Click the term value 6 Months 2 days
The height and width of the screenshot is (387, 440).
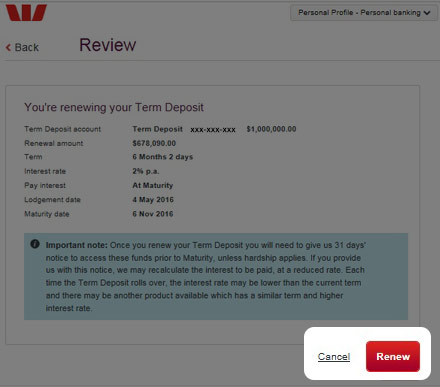[163, 157]
